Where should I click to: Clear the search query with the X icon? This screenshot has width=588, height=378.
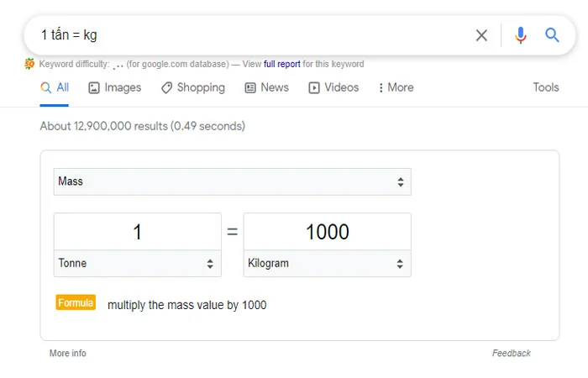click(481, 35)
